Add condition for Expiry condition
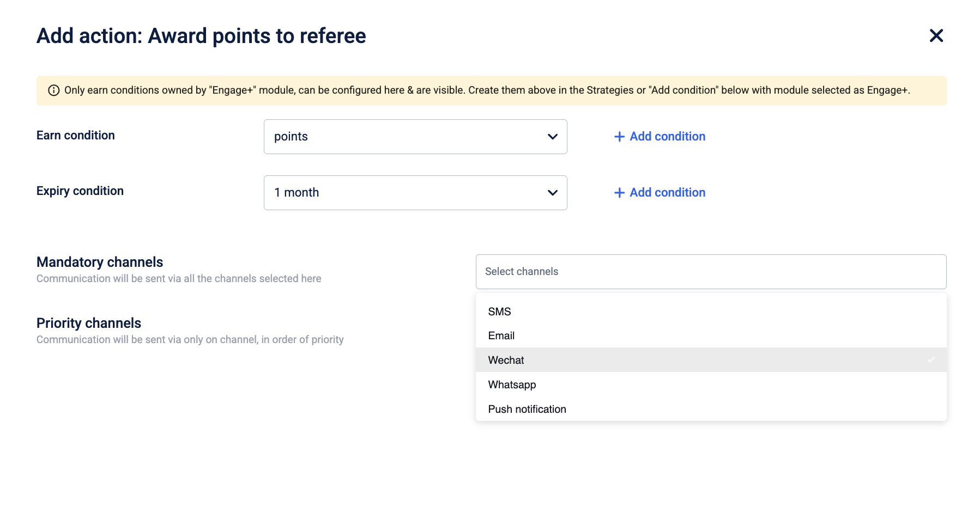The height and width of the screenshot is (513, 980). 660,193
